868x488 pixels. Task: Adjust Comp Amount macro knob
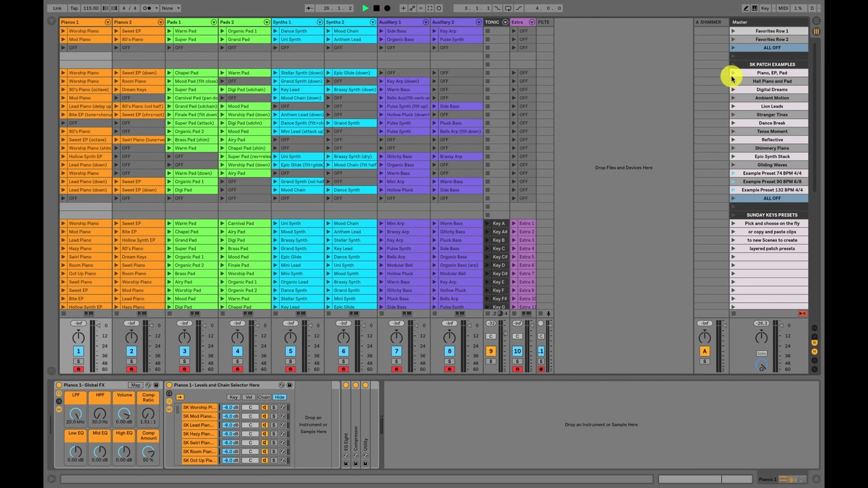tap(148, 452)
